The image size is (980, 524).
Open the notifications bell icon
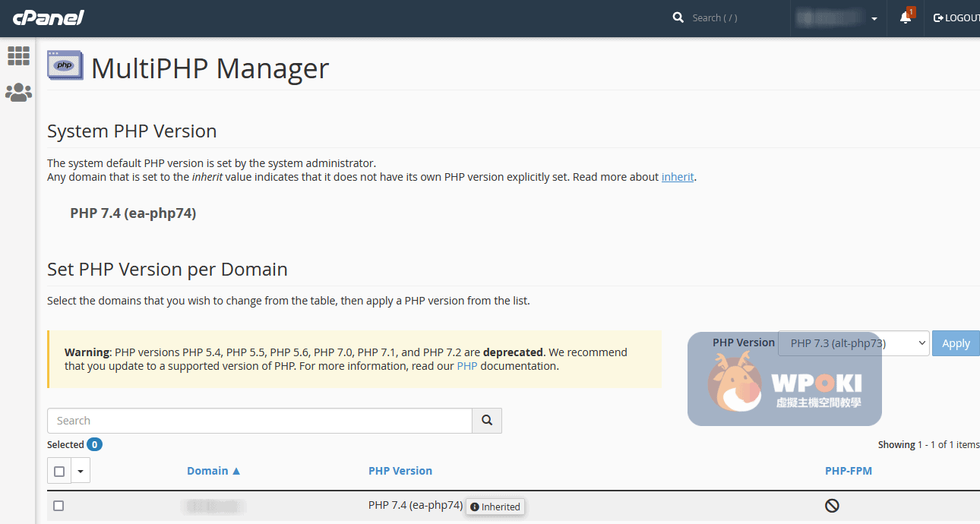point(906,17)
